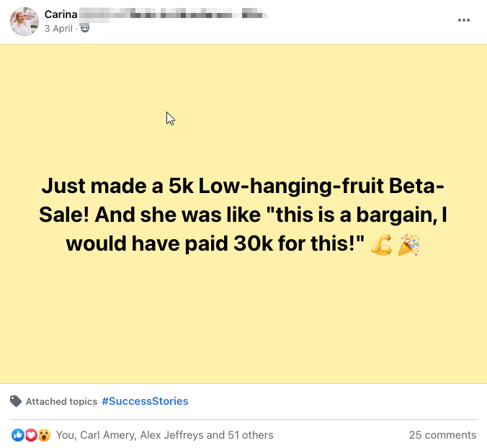Open the #SuccessStories topic
Screen dimensions: 487x448
(145, 401)
